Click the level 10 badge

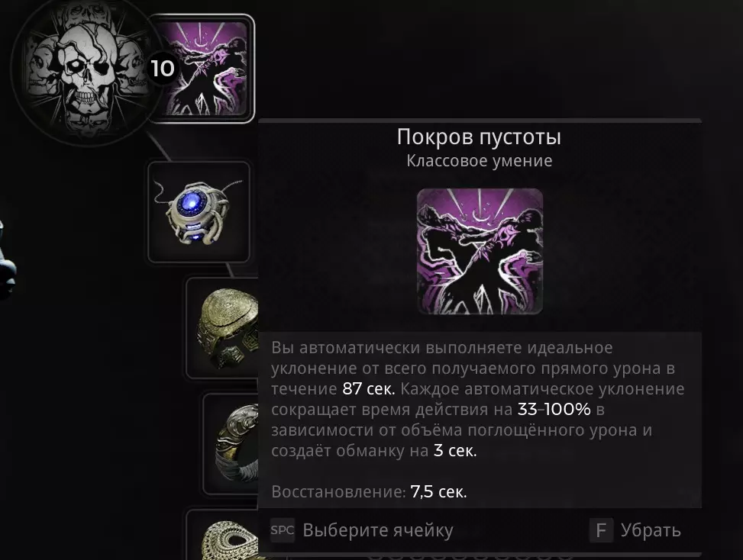162,69
